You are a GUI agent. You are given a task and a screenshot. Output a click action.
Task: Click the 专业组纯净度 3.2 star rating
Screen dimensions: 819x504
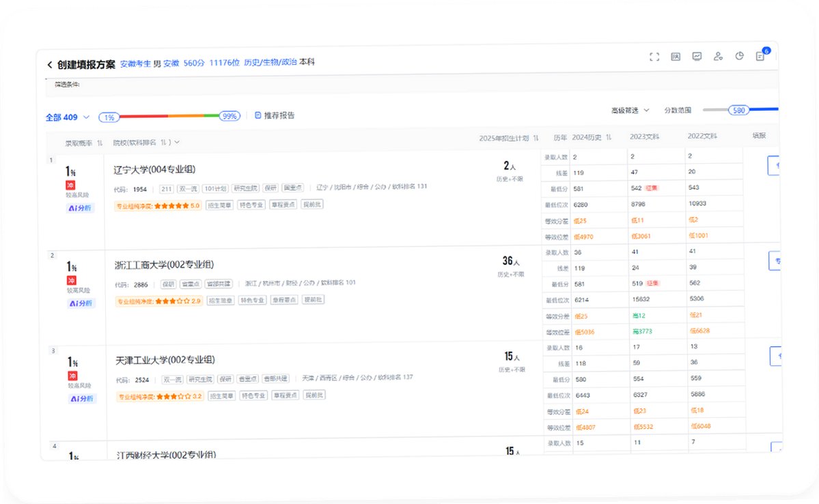pyautogui.click(x=160, y=396)
